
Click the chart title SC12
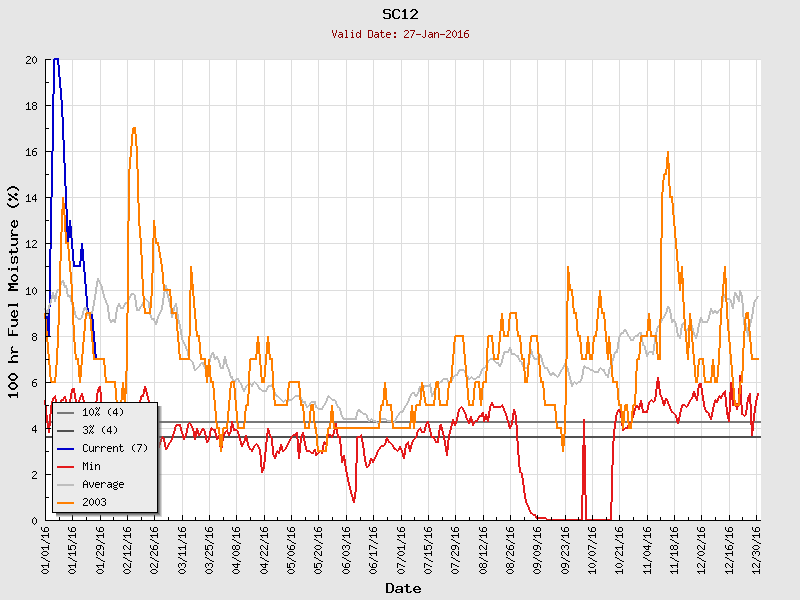[x=400, y=14]
